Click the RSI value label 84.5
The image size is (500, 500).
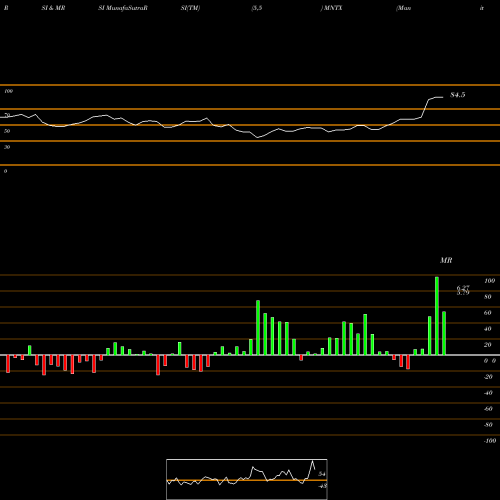point(458,95)
